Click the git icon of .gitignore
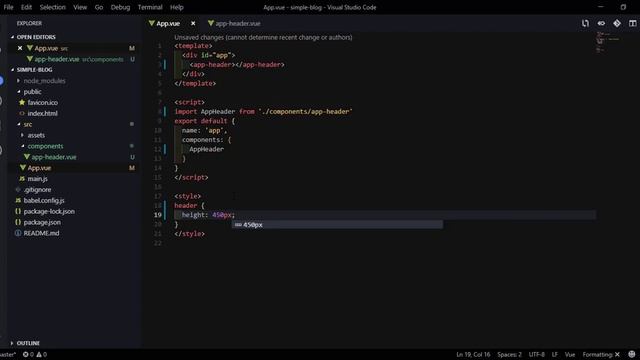The image size is (640, 360). (18, 190)
